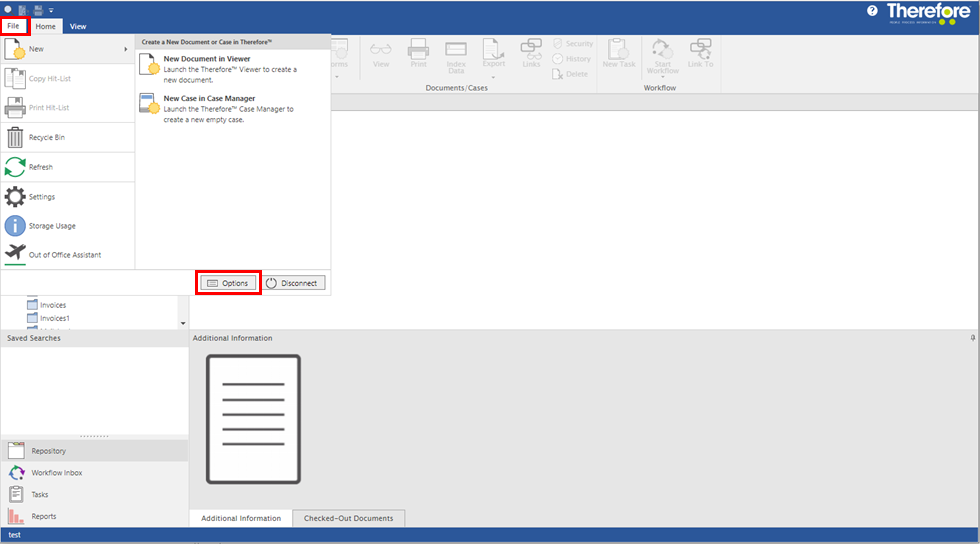Select New Document in Viewer
The image size is (980, 544).
click(206, 59)
